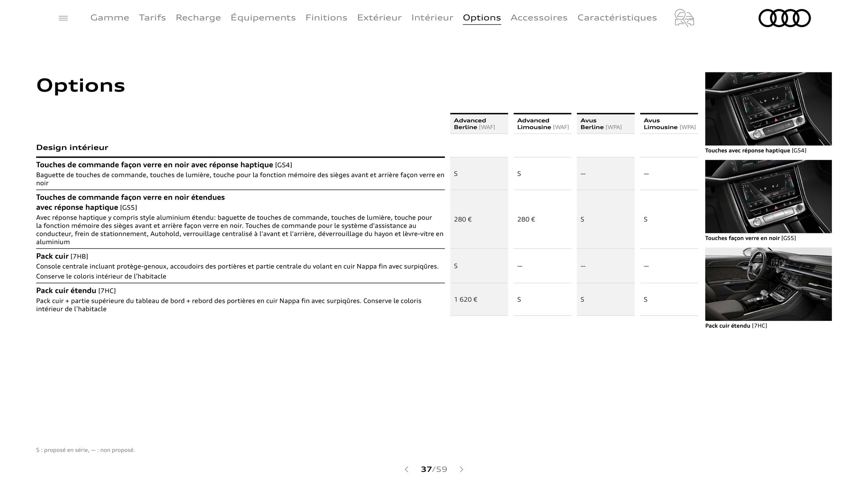Click the 280 € price under Advanced Limousine

pyautogui.click(x=526, y=219)
